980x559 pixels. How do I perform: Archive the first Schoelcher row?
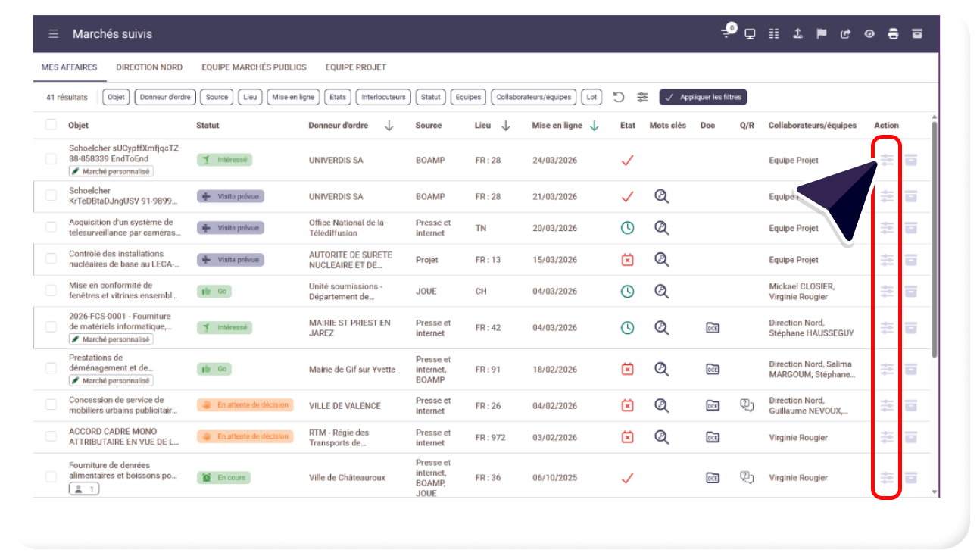point(911,160)
